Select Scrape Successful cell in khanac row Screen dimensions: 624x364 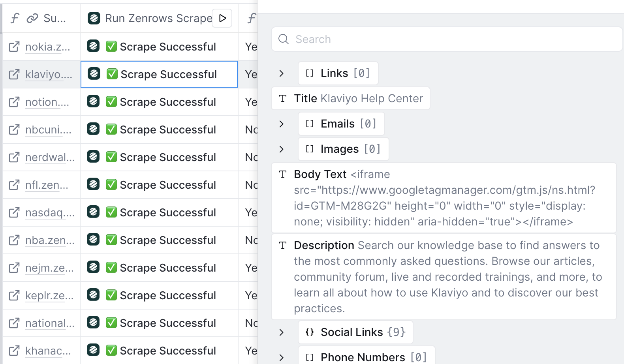coord(159,351)
